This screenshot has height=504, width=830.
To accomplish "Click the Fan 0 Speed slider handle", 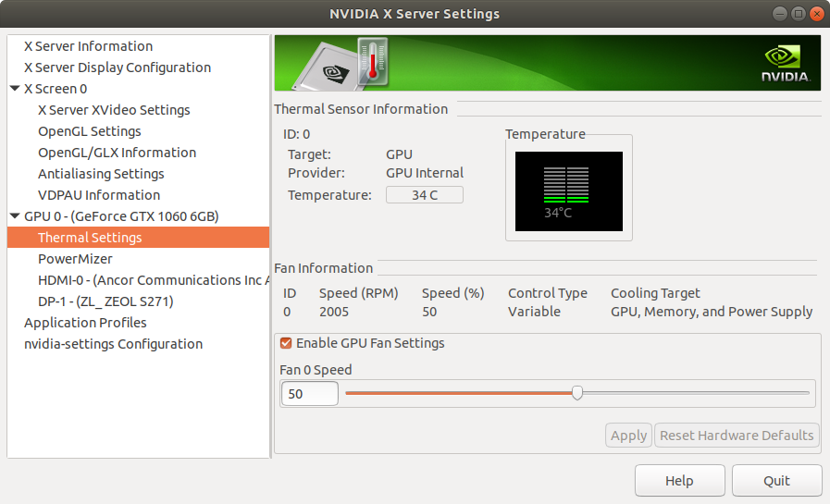I will click(x=577, y=392).
